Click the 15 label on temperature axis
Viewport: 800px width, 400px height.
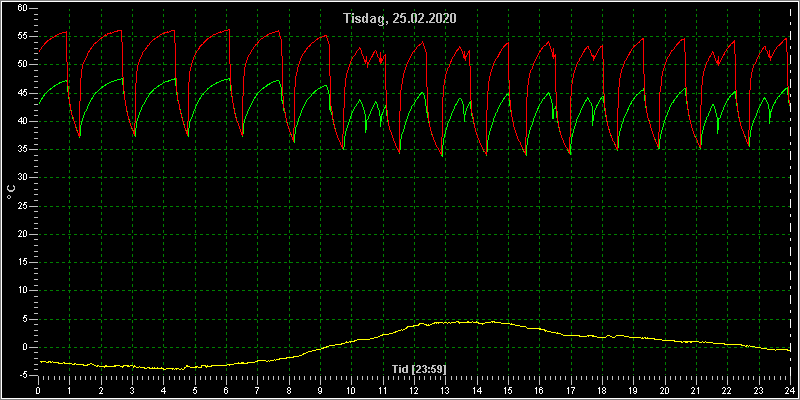tap(22, 262)
